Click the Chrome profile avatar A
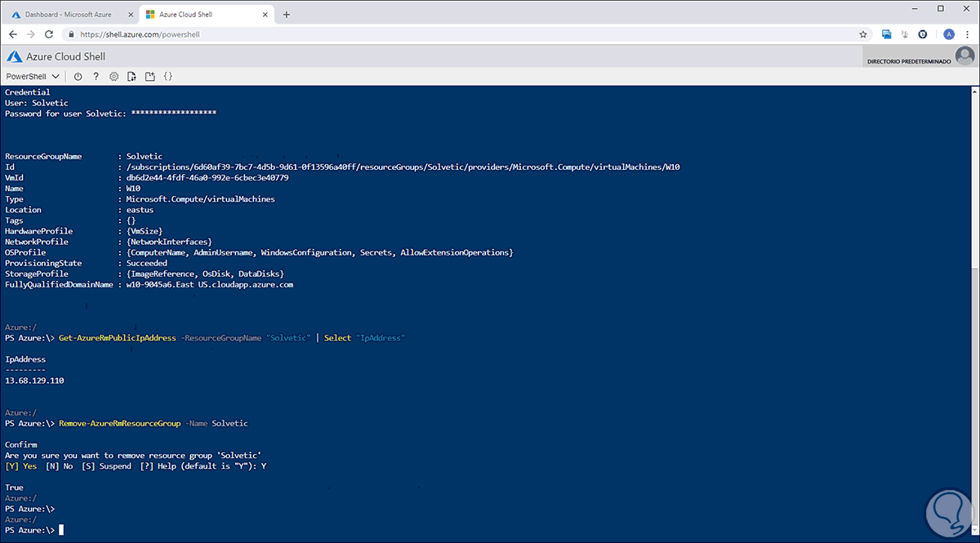 click(948, 34)
